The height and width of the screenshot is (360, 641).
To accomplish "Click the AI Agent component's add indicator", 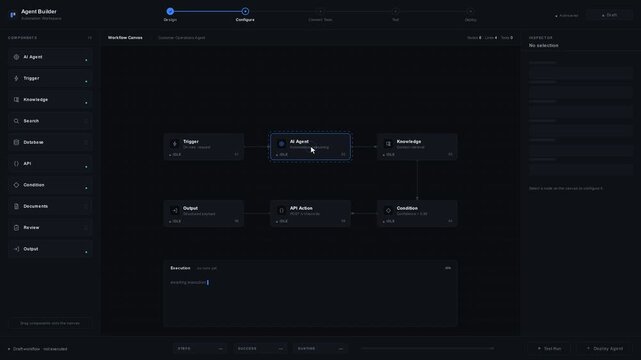I will click(86, 60).
